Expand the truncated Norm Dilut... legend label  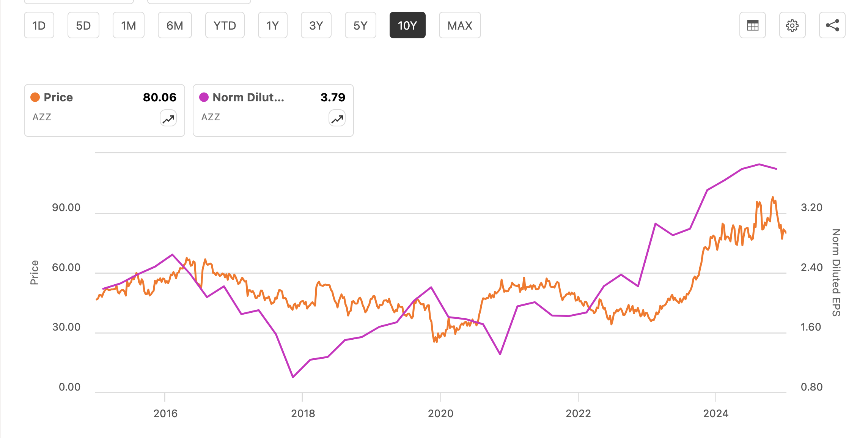coord(248,97)
